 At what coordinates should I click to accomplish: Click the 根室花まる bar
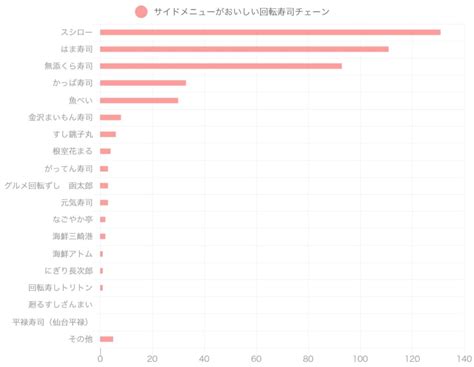coord(105,151)
